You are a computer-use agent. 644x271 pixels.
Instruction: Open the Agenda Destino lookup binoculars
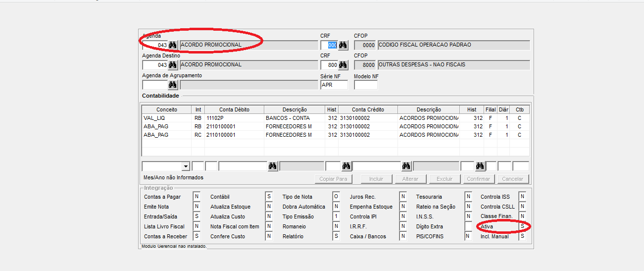tap(173, 65)
